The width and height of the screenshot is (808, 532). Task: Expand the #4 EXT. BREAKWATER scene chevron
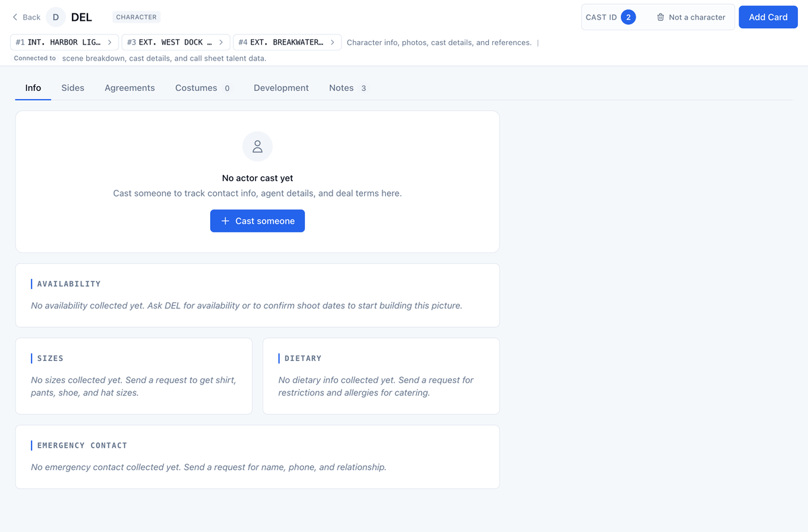pyautogui.click(x=333, y=42)
